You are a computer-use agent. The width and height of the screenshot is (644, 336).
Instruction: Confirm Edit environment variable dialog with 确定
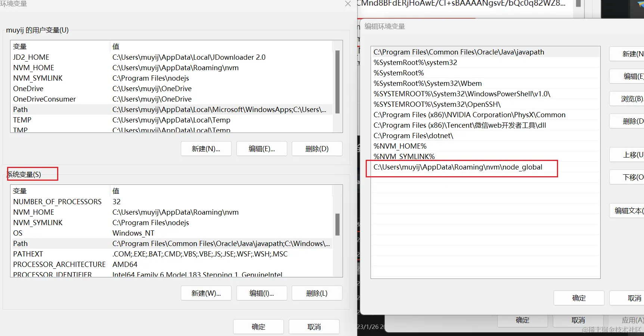[579, 298]
